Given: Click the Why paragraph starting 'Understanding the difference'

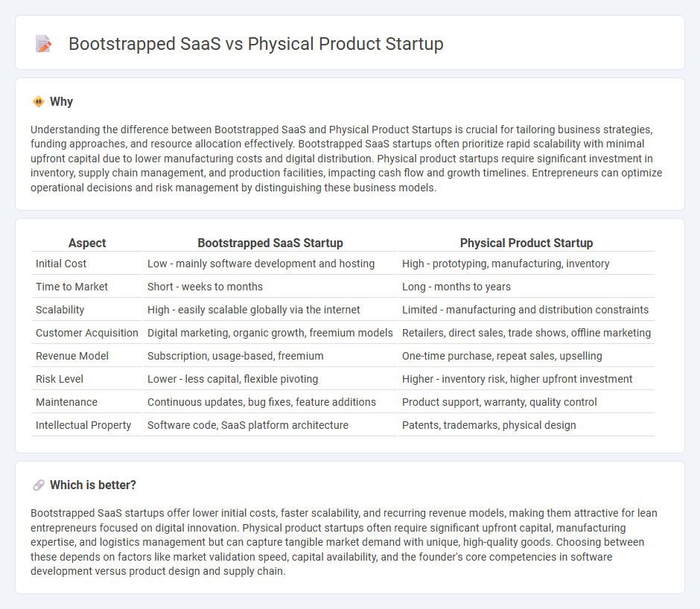Looking at the screenshot, I should click(x=346, y=159).
